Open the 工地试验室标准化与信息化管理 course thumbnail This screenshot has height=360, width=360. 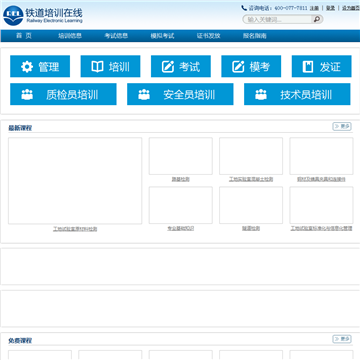click(321, 205)
